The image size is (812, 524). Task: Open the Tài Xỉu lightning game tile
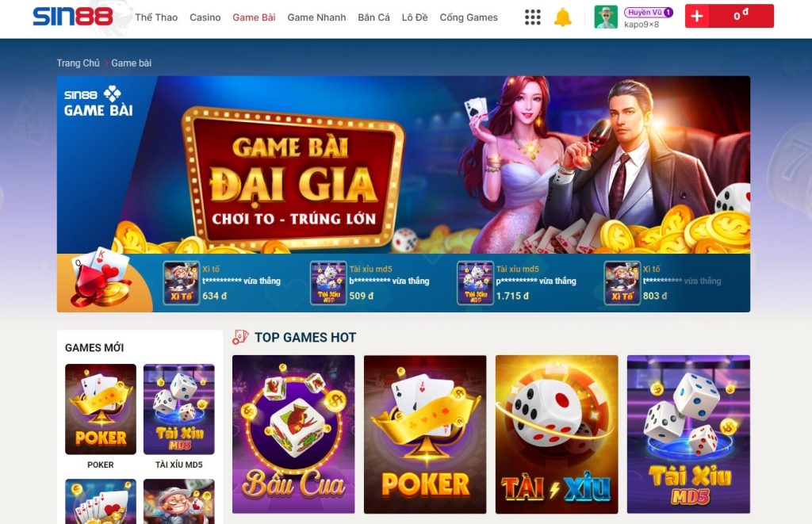[x=557, y=434]
